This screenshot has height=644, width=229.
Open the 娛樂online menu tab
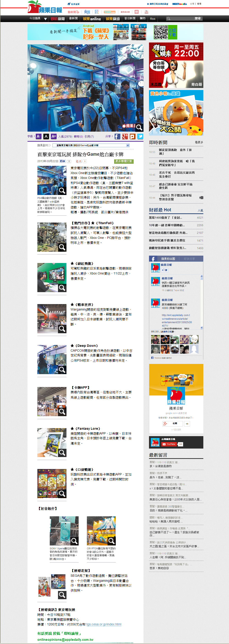(92, 19)
